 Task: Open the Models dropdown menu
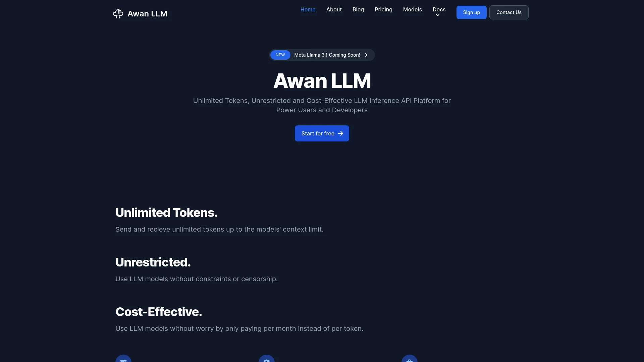point(412,9)
